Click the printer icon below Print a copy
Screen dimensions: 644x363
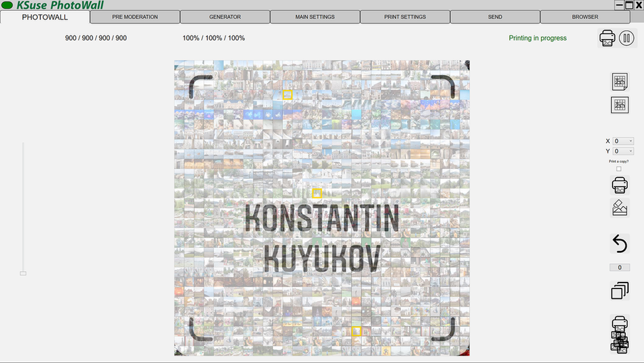pos(620,185)
